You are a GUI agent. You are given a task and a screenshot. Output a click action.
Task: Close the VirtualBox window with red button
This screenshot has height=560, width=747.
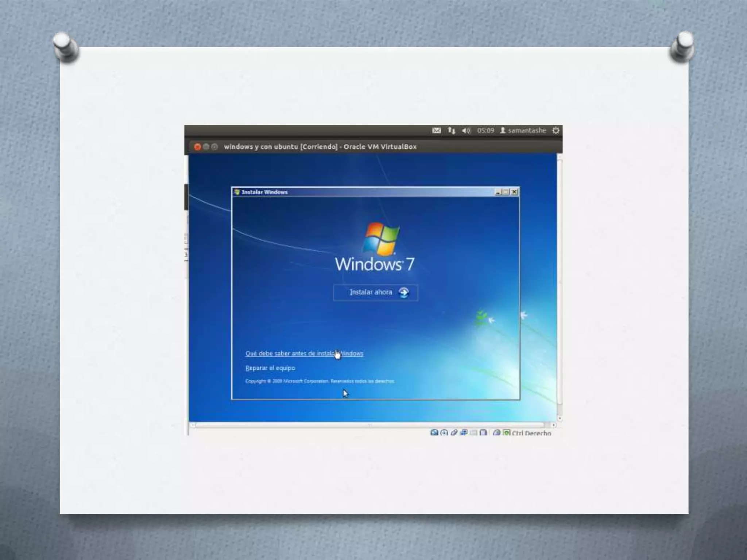197,147
